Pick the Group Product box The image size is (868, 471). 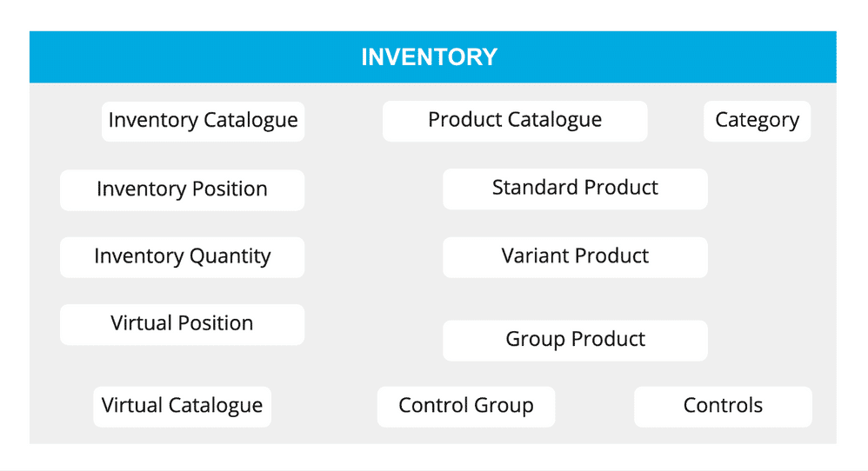575,340
